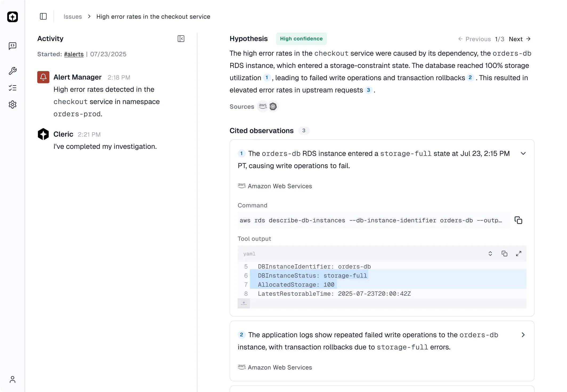Viewport: 567px width, 392px height.
Task: Toggle yaml code folding with the vertical chevrons
Action: [x=490, y=253]
